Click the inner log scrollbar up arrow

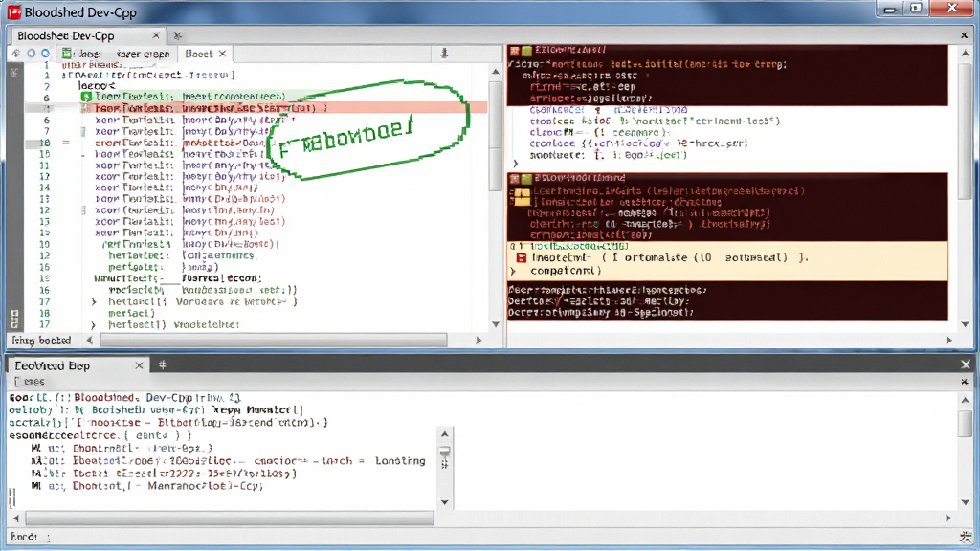pyautogui.click(x=444, y=434)
